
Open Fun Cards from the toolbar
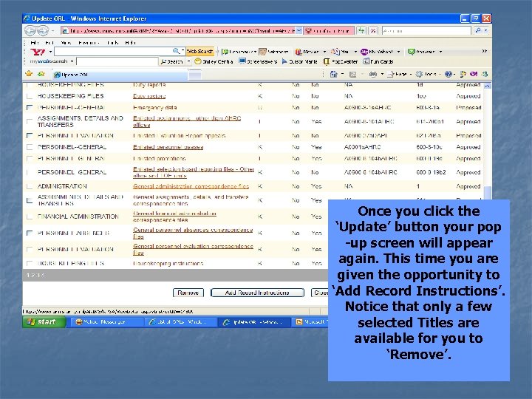pos(378,61)
